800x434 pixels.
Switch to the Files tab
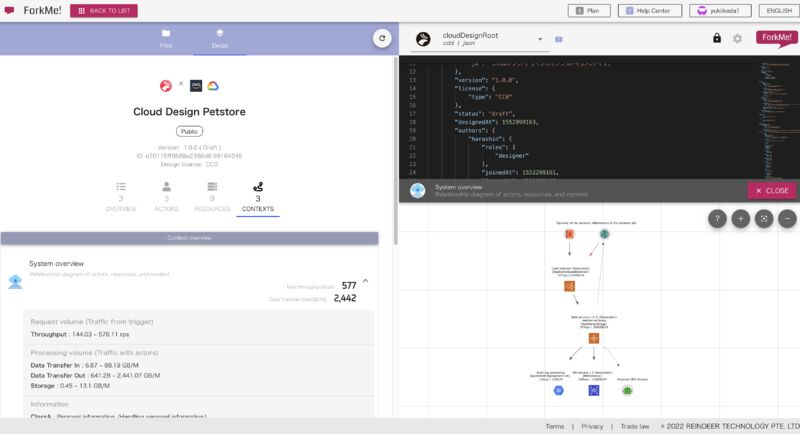[x=166, y=39]
